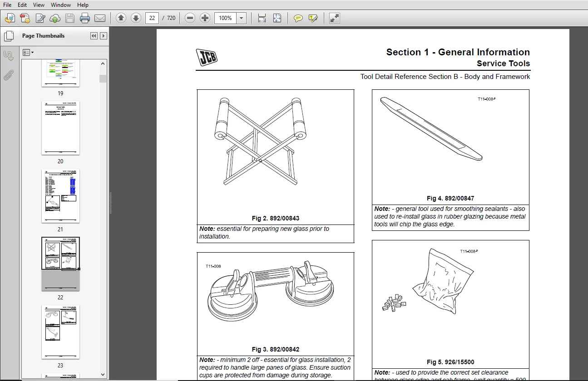Click the 'Fig 4. 892/00847' caption
The width and height of the screenshot is (588, 381).
[450, 198]
